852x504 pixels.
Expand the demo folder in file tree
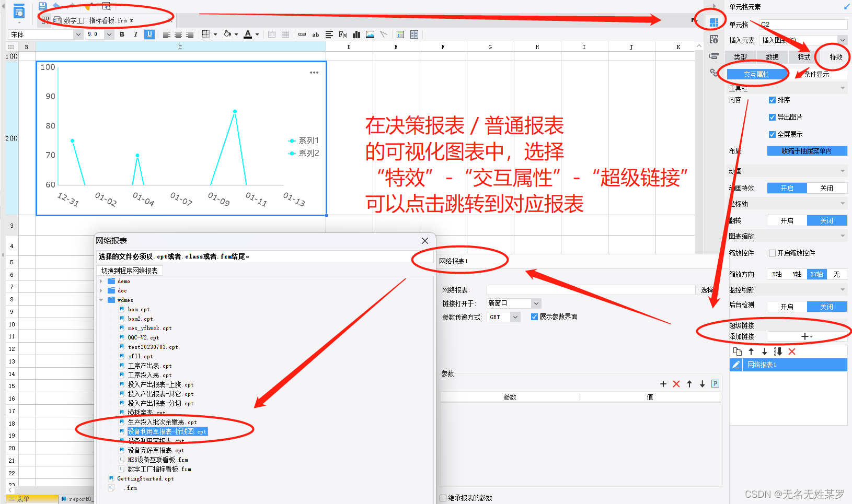(101, 281)
